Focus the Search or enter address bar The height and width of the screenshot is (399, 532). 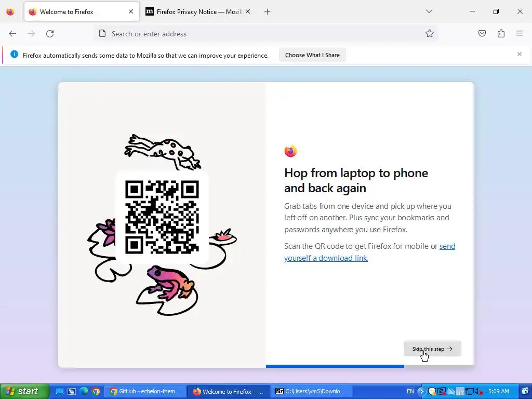click(x=265, y=34)
